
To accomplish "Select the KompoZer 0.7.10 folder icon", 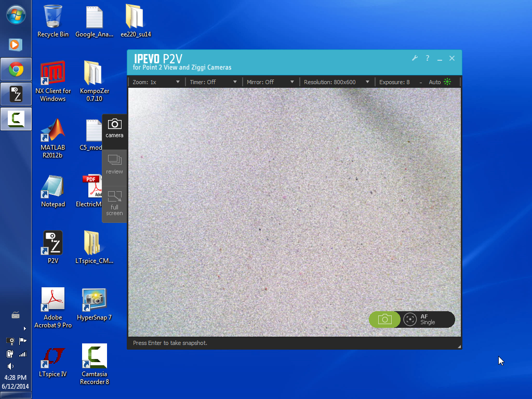I will (x=95, y=82).
